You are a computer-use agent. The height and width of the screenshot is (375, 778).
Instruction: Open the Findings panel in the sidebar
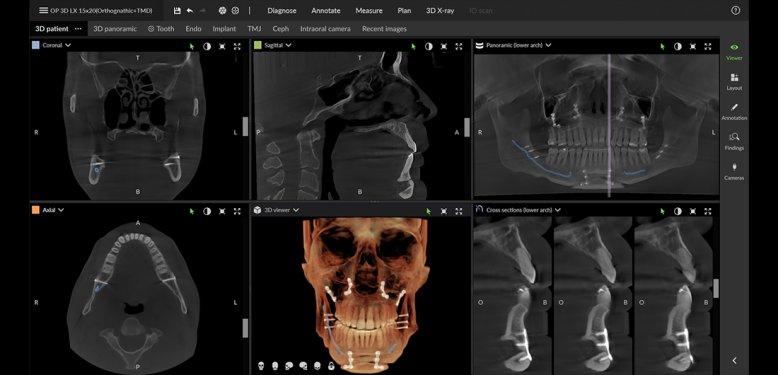734,141
